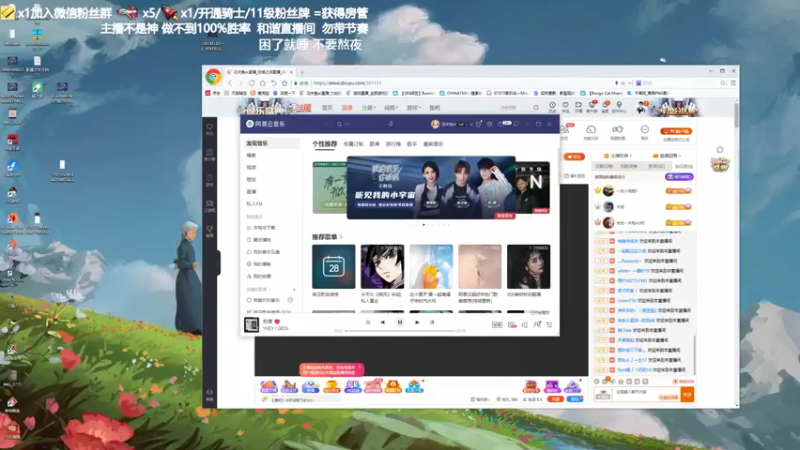
Task: Open the dark portrait woman playlist cover
Action: [x=529, y=266]
